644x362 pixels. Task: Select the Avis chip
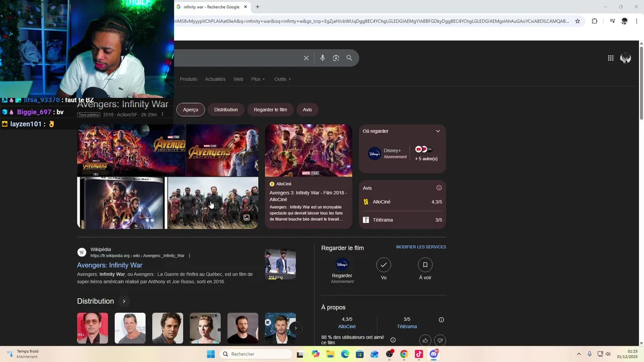click(x=307, y=110)
